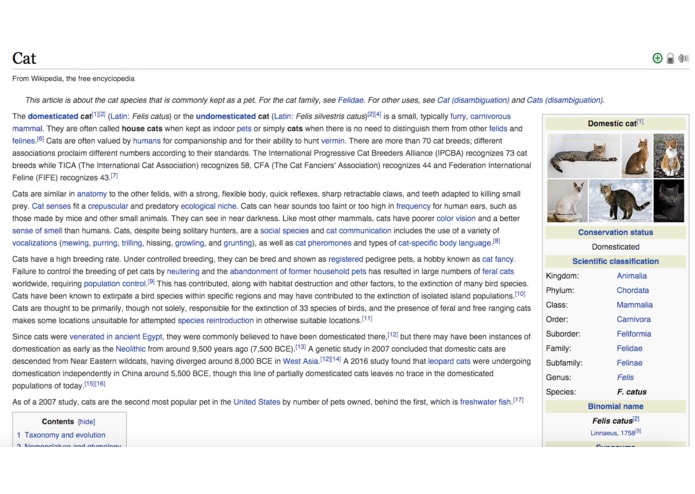This screenshot has height=494, width=695.
Task: Open the felines link
Action: [23, 141]
